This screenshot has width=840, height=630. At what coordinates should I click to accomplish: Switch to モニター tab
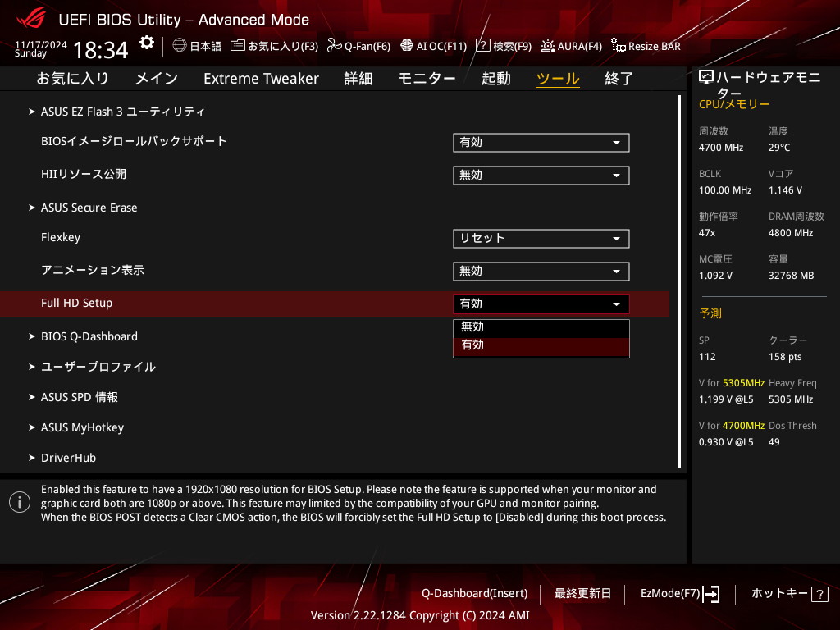point(427,79)
